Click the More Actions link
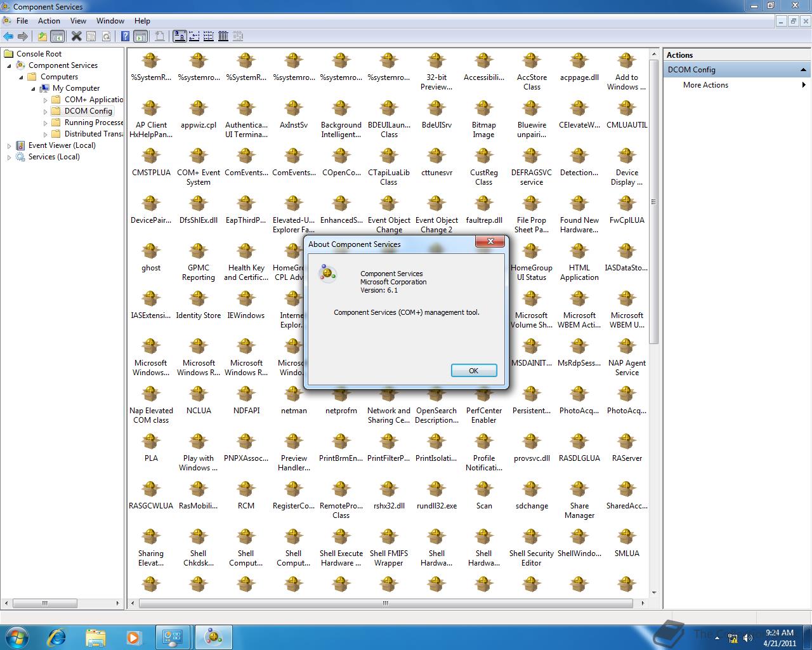This screenshot has width=812, height=650. click(x=705, y=85)
